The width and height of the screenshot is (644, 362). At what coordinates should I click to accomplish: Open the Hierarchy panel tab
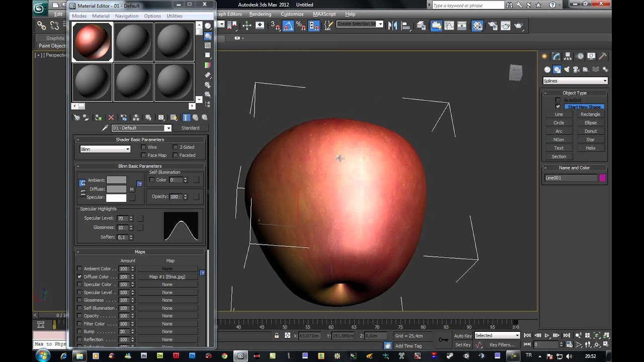click(568, 56)
